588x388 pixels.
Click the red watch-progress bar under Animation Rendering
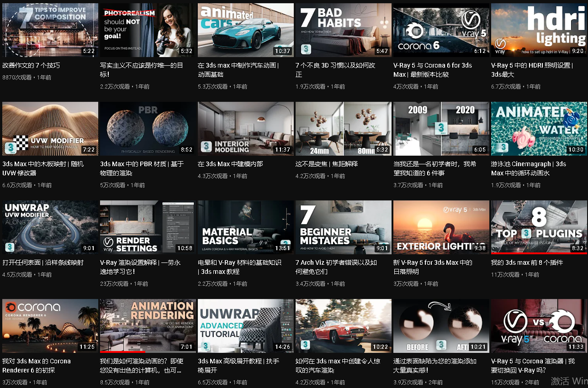coord(122,352)
